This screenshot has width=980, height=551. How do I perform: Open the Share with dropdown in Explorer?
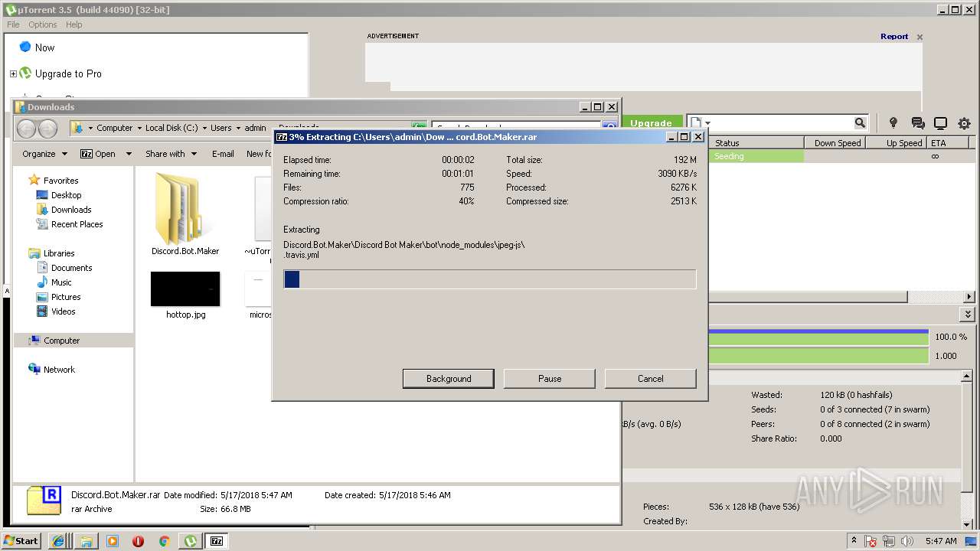coord(171,154)
